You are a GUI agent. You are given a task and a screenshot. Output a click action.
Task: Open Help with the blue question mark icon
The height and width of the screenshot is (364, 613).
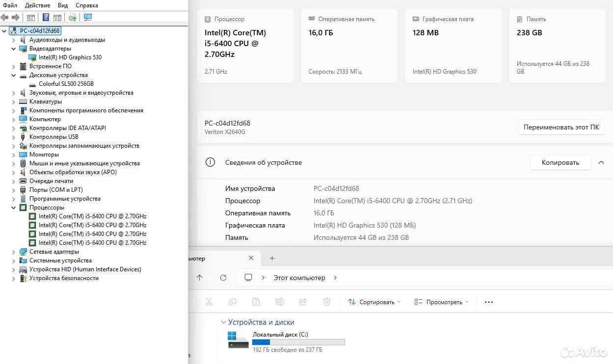46,18
